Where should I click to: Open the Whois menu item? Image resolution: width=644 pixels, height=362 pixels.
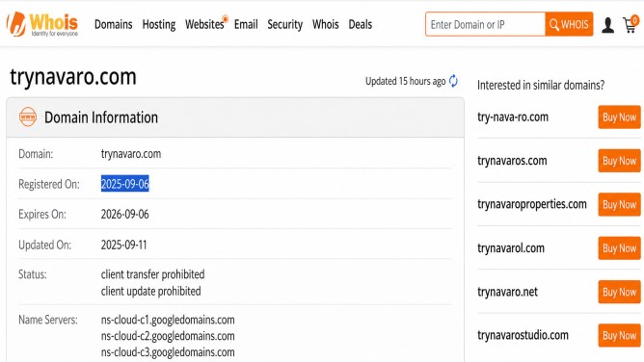click(x=325, y=24)
